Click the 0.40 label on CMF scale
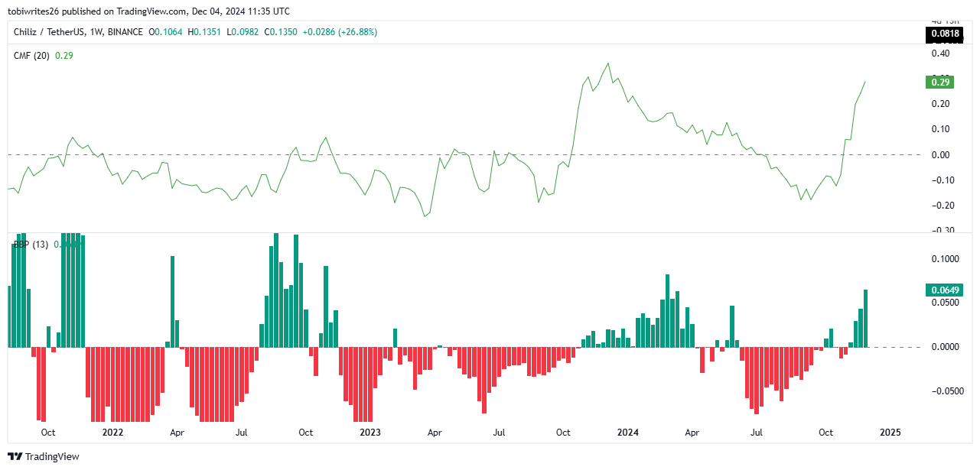 [940, 53]
